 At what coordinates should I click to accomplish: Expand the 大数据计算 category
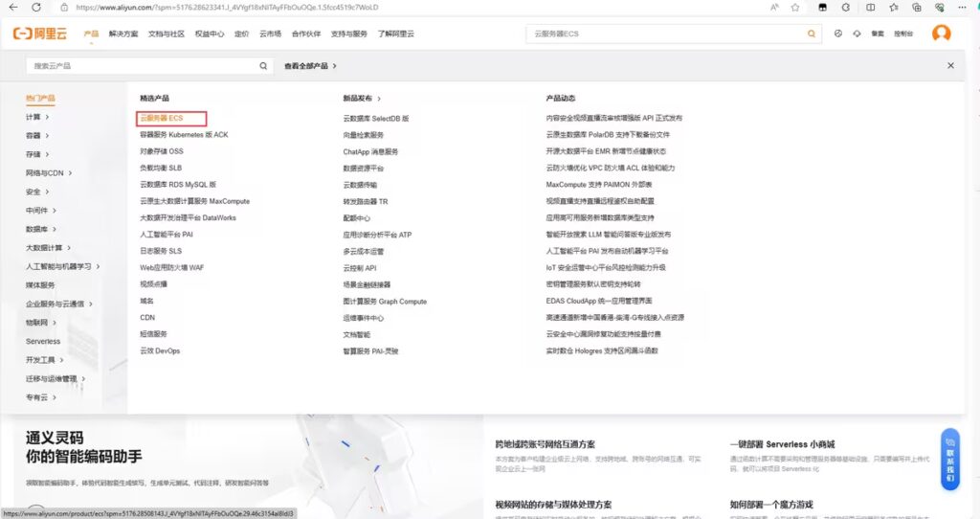(x=48, y=248)
